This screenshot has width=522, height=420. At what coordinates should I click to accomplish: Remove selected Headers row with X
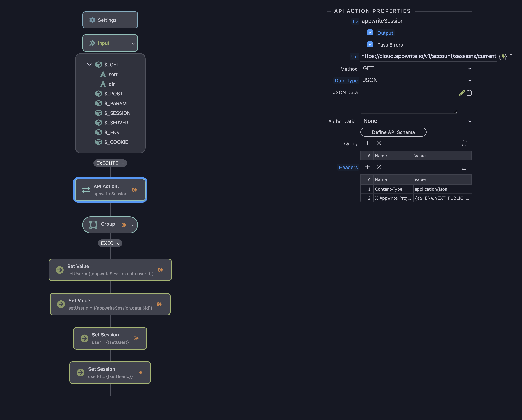[379, 167]
